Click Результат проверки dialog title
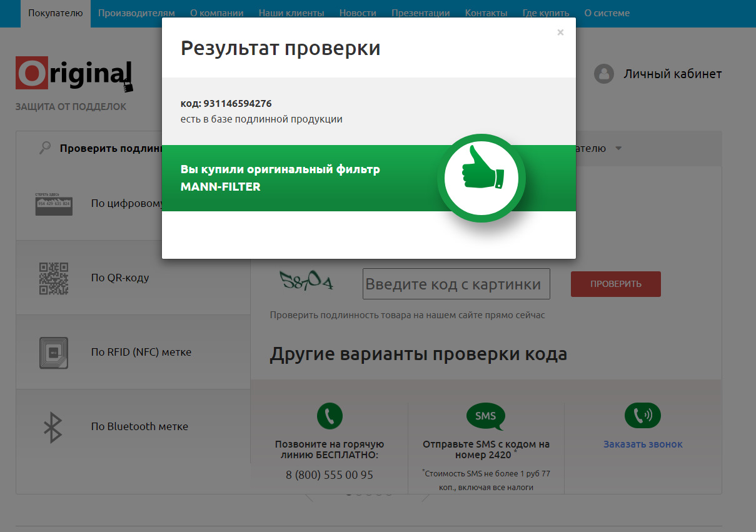This screenshot has height=532, width=756. click(281, 48)
